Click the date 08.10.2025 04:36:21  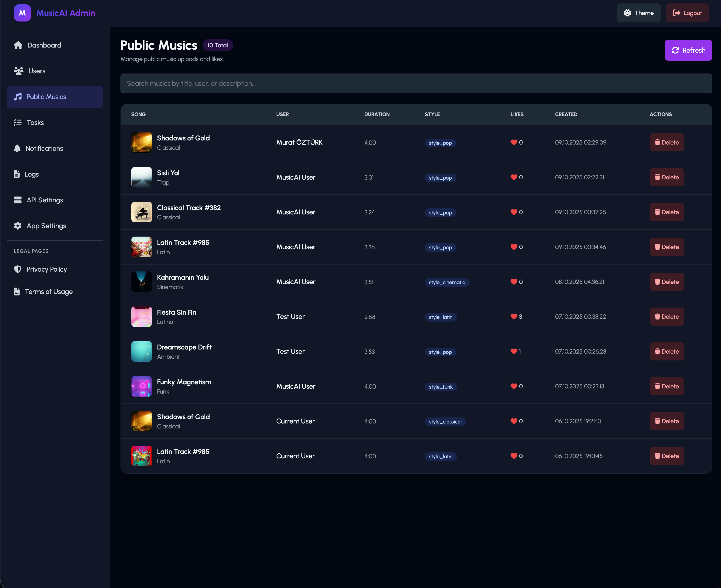[x=579, y=282]
